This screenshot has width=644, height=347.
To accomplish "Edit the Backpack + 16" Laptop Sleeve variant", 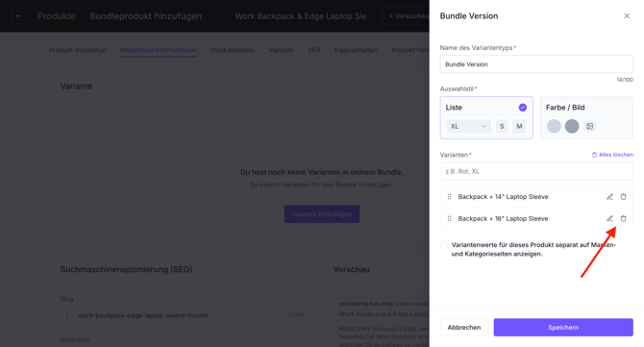I will tap(610, 218).
